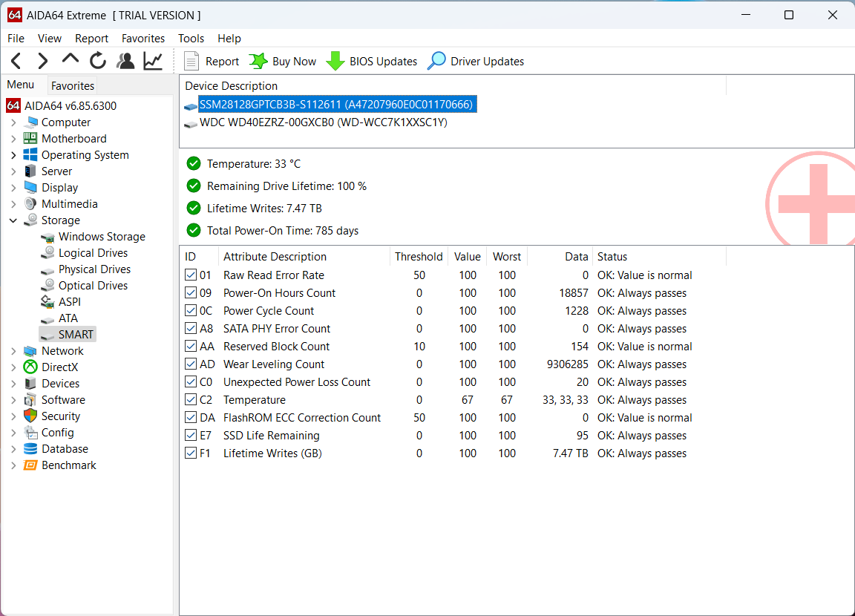The height and width of the screenshot is (616, 855).
Task: Click the Benchmark icon in the sidebar
Action: pyautogui.click(x=31, y=465)
